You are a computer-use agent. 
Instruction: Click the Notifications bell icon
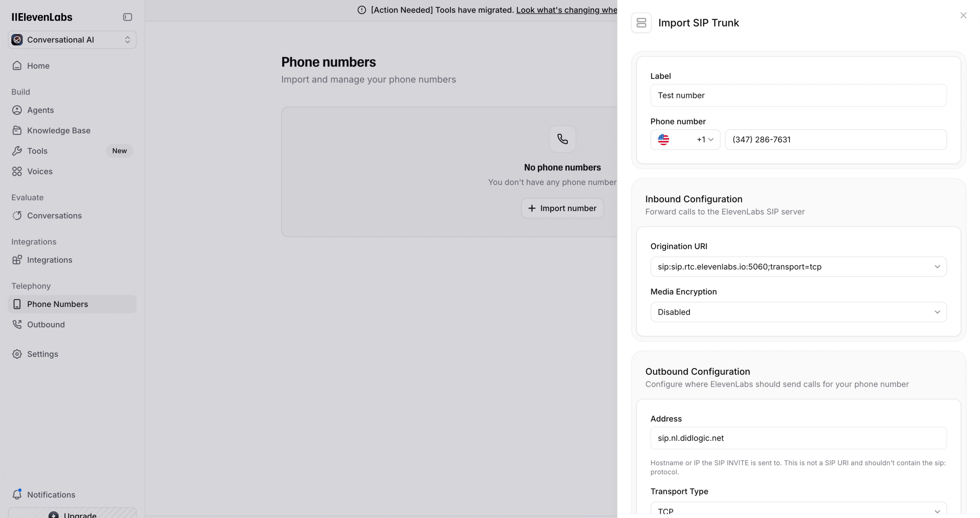17,494
